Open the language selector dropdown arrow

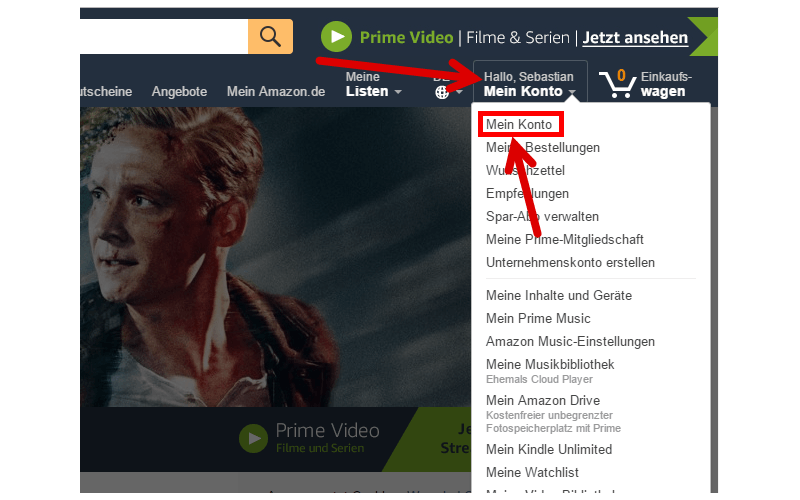click(x=459, y=92)
